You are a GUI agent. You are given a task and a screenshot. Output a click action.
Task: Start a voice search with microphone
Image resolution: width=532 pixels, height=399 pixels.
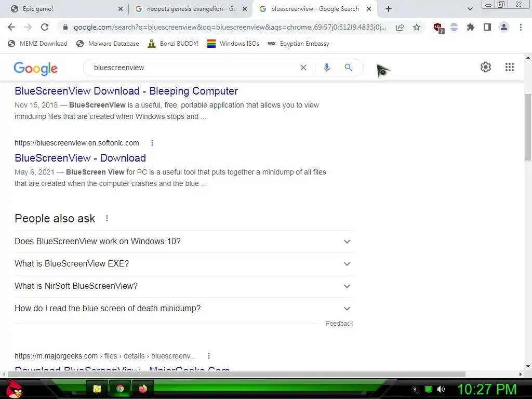click(x=327, y=68)
